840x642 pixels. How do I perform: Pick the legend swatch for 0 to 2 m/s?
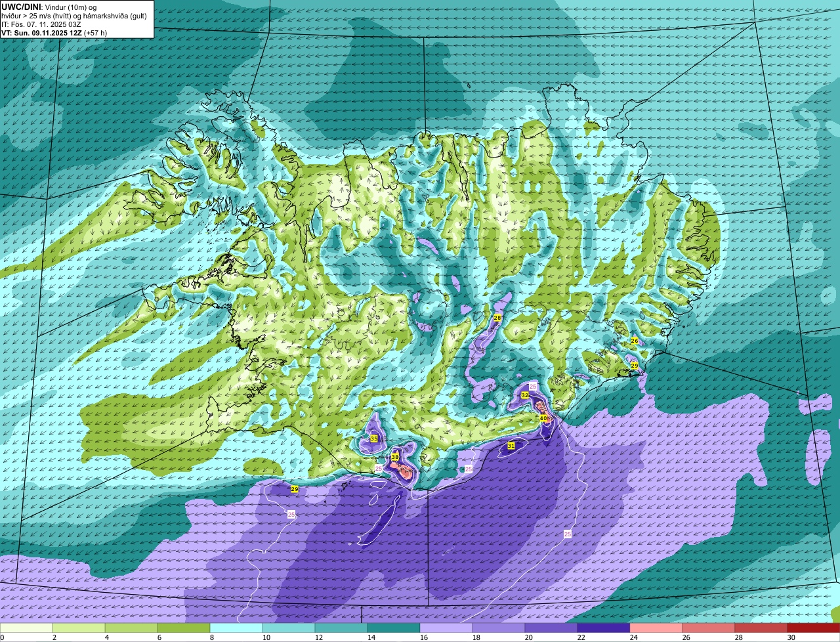tap(26, 628)
